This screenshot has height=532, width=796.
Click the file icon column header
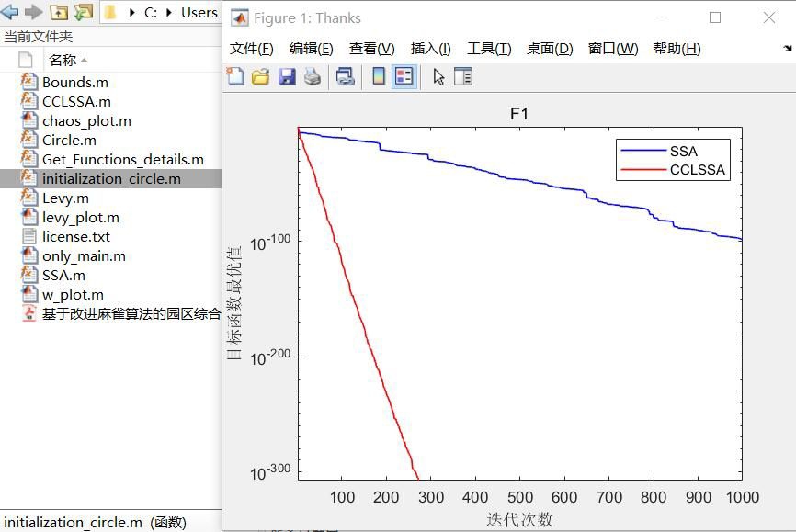coord(26,60)
